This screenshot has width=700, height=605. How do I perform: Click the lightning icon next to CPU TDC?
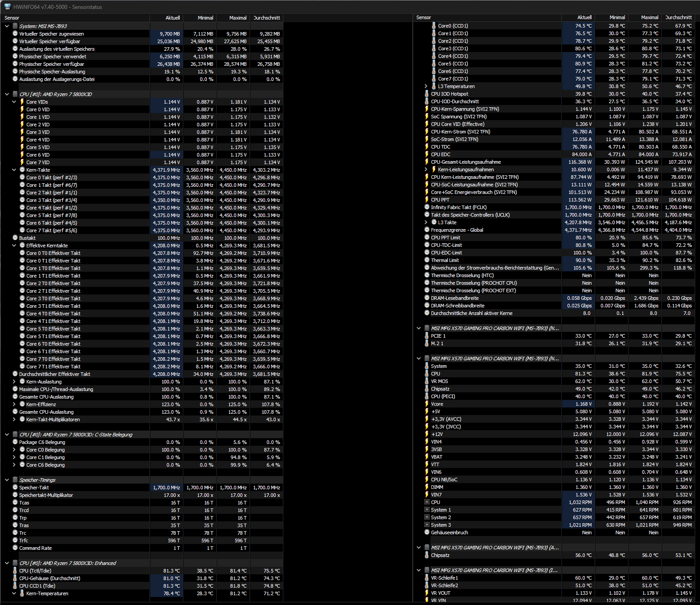click(427, 147)
